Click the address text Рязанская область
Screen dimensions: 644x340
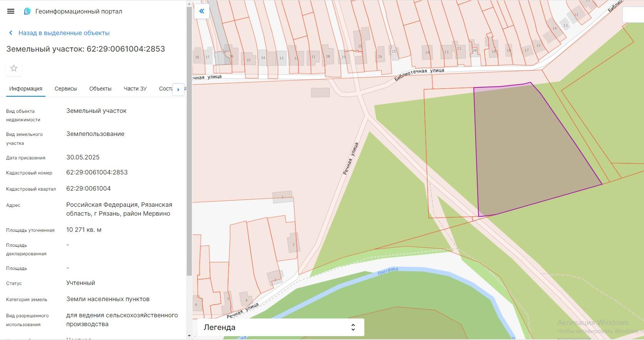(119, 209)
